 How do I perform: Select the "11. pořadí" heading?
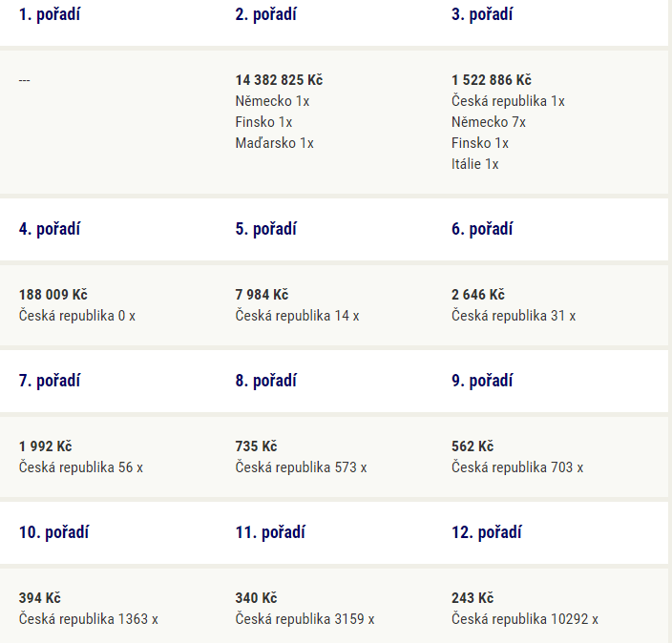(x=270, y=532)
